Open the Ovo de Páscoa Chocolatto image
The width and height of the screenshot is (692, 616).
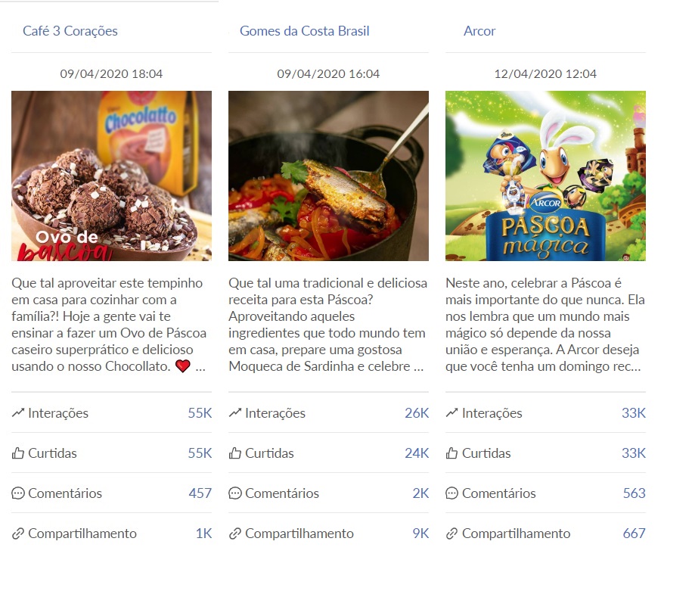111,176
